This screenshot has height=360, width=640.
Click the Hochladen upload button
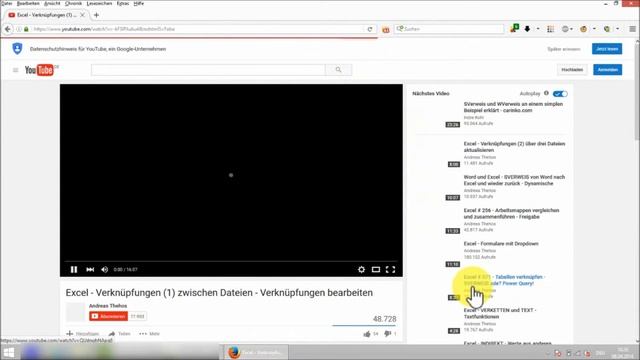572,70
